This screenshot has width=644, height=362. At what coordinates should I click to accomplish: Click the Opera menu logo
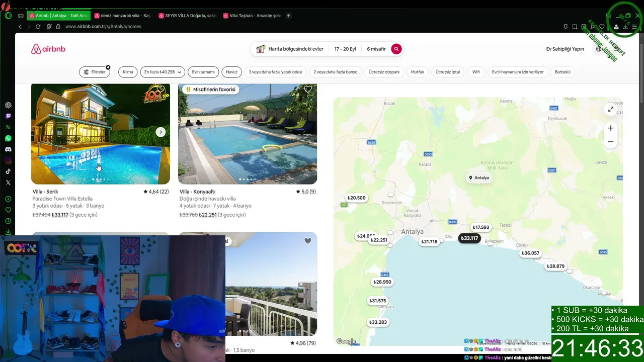click(x=8, y=16)
